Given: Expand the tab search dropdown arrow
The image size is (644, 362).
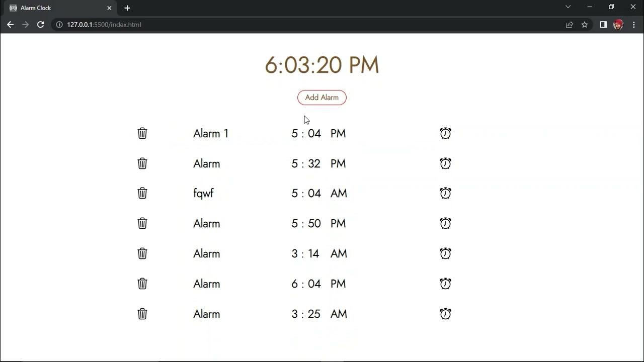Looking at the screenshot, I should click(x=568, y=7).
